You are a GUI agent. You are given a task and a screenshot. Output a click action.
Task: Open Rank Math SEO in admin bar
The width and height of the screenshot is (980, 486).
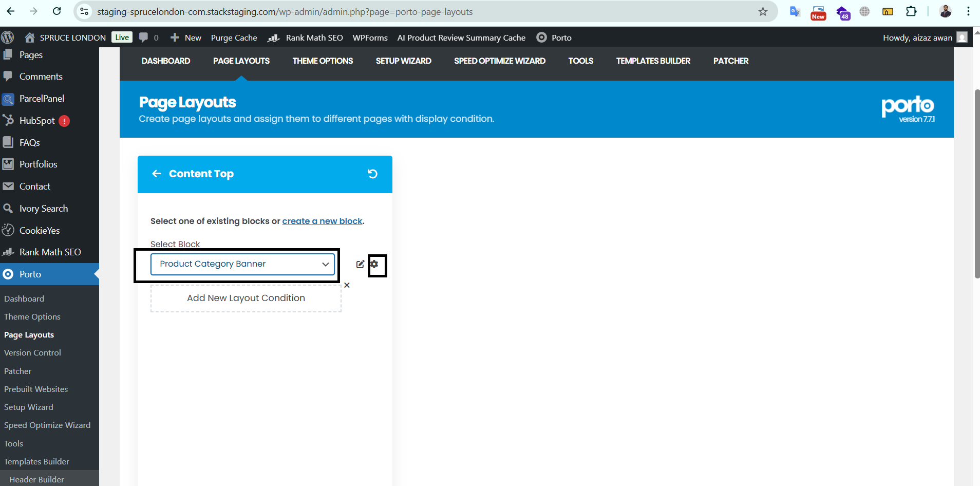pyautogui.click(x=306, y=38)
